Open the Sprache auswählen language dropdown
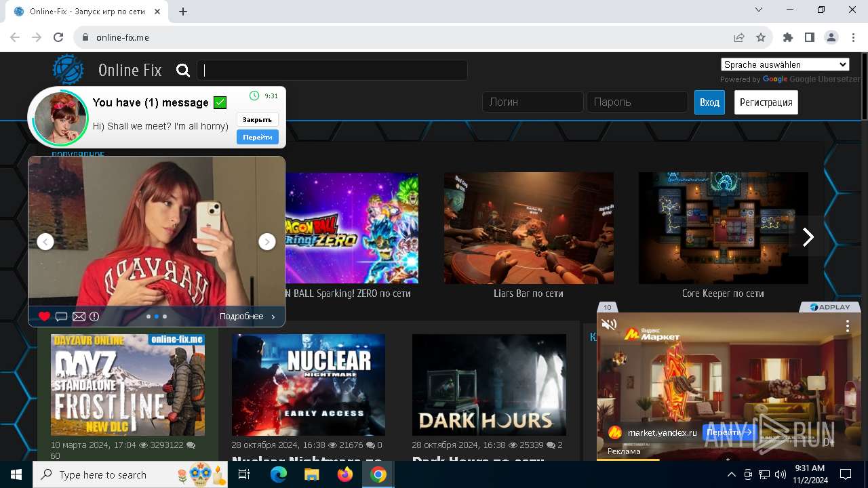The width and height of the screenshot is (868, 488). (x=785, y=64)
